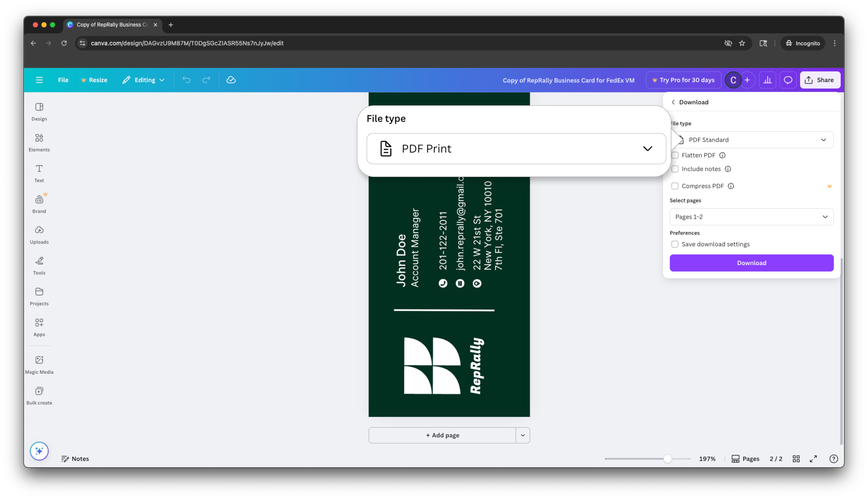
Task: Open the Apps panel
Action: pos(39,328)
